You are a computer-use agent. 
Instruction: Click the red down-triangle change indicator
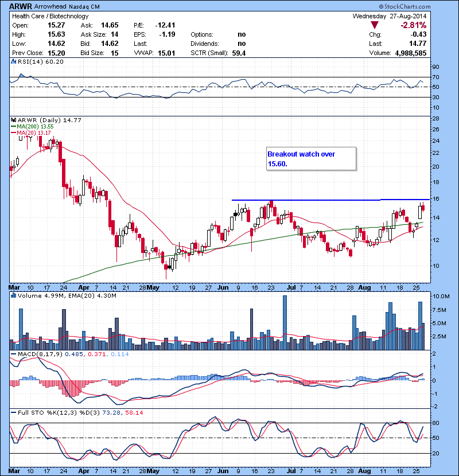point(375,25)
